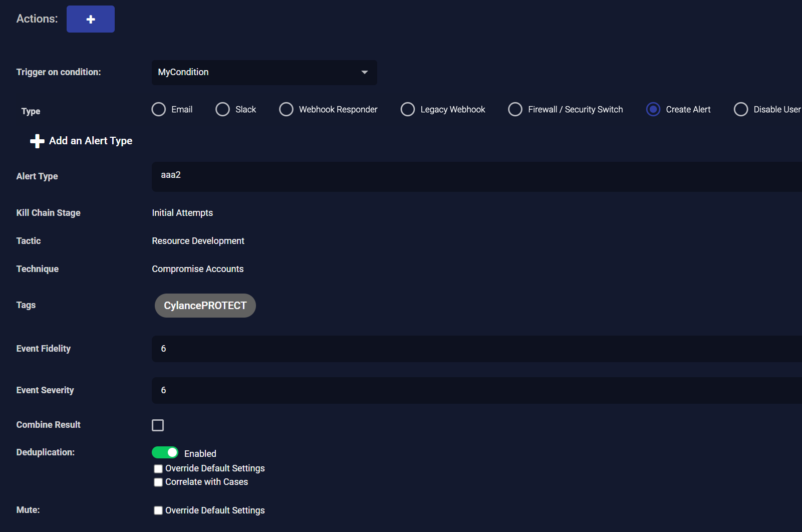Select the Slack action type
The image size is (802, 532).
(222, 109)
